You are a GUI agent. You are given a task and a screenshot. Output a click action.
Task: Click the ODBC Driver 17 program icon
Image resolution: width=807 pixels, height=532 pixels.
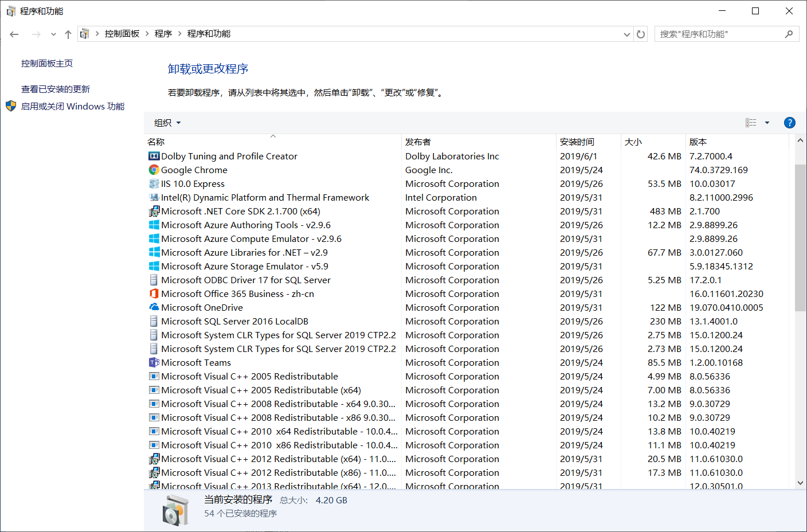click(x=154, y=280)
